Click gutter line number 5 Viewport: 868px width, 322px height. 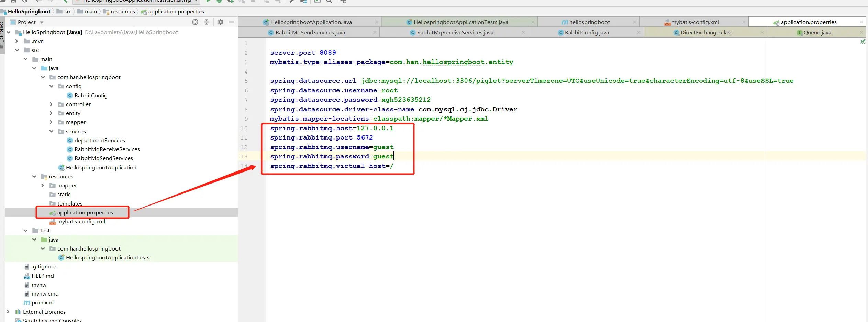coord(246,81)
